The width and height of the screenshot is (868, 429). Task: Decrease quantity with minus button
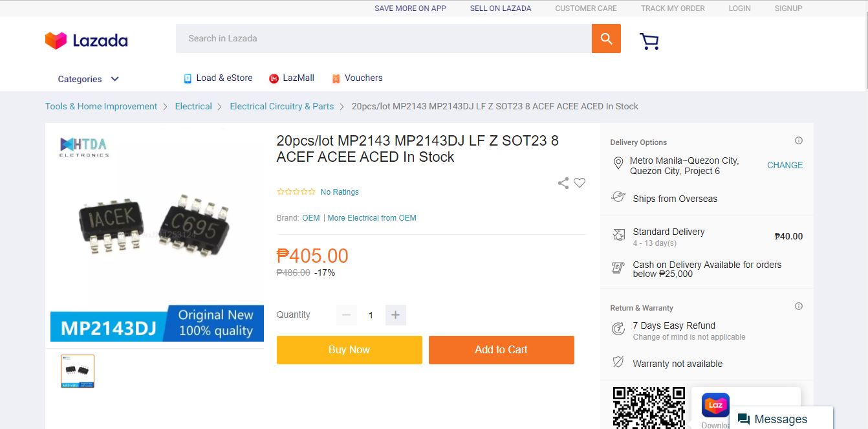[x=346, y=315]
